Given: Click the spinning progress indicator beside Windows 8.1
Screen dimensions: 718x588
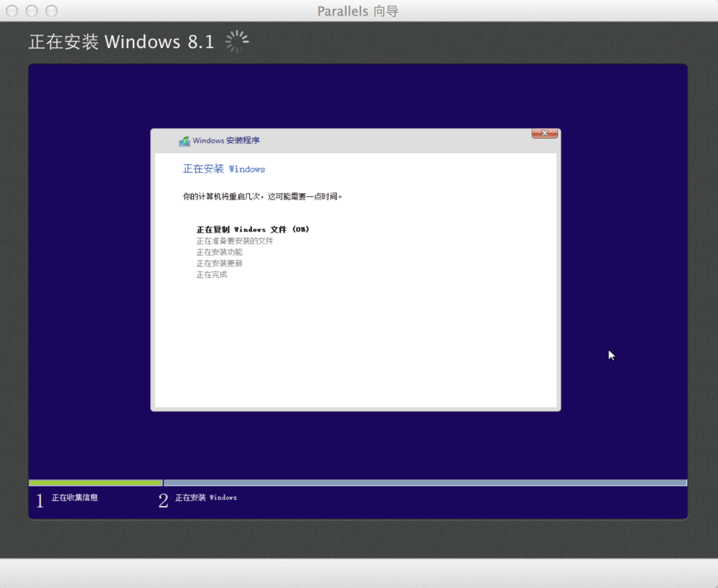Looking at the screenshot, I should (x=237, y=42).
